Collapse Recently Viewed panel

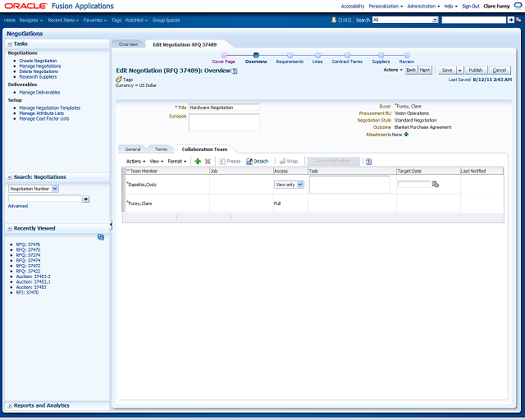point(10,228)
